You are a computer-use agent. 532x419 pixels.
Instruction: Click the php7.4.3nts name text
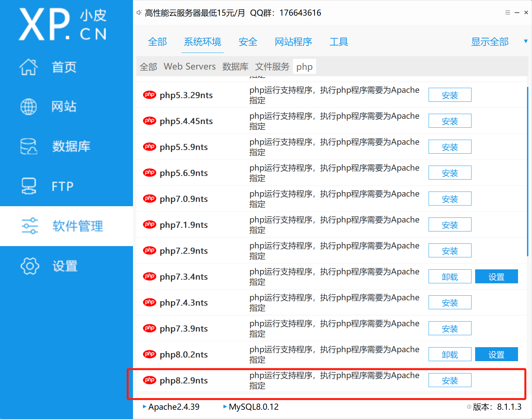pyautogui.click(x=184, y=303)
